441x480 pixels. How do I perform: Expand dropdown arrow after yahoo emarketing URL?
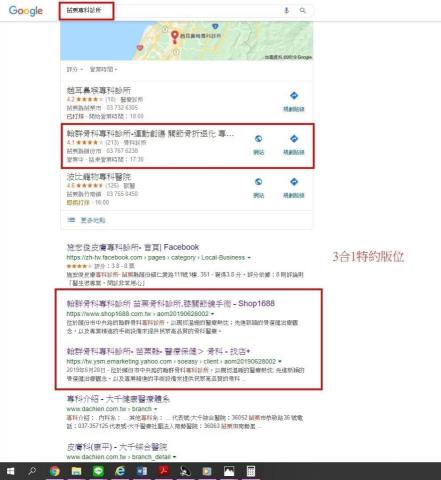pyautogui.click(x=280, y=362)
